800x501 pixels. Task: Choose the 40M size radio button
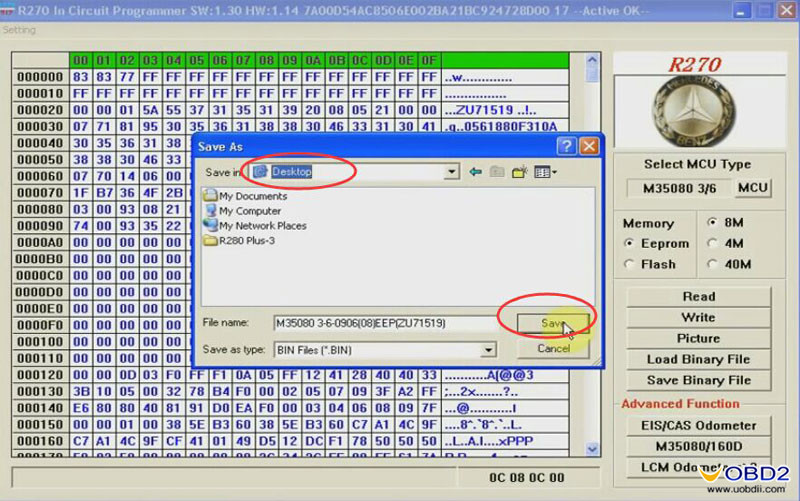coord(730,264)
